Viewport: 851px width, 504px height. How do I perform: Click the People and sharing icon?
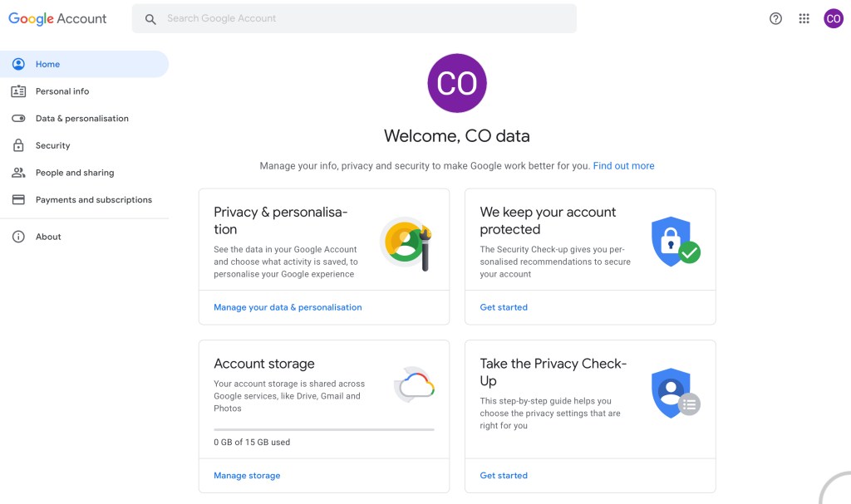(x=18, y=173)
